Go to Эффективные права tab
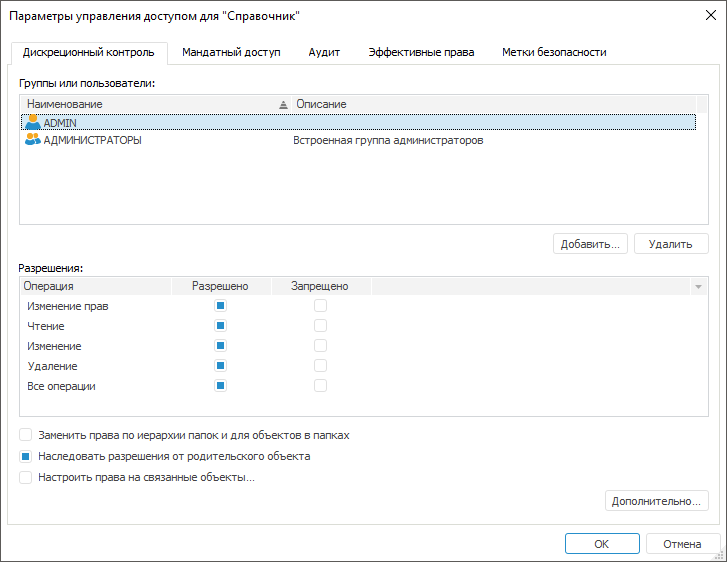Image resolution: width=727 pixels, height=562 pixels. (x=421, y=52)
